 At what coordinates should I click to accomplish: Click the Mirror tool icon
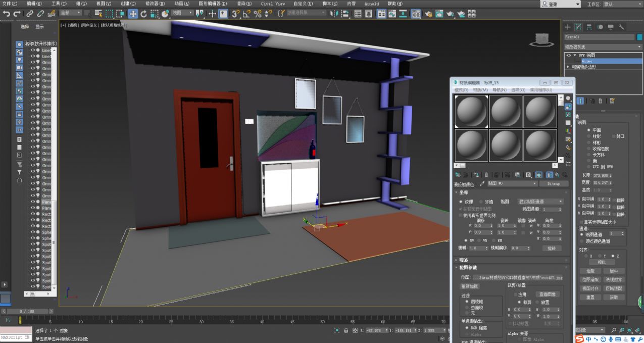point(334,14)
